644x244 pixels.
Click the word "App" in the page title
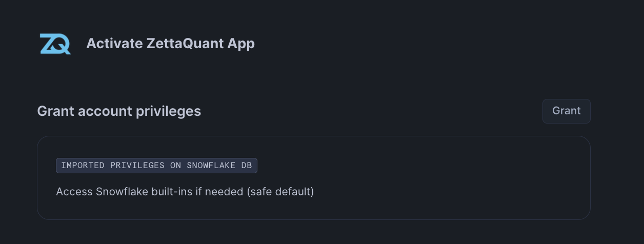click(x=241, y=44)
